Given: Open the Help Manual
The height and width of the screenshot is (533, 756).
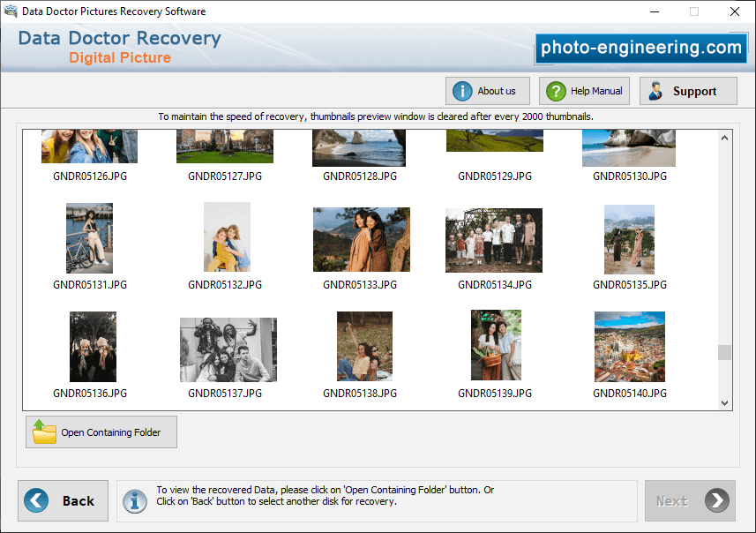Looking at the screenshot, I should (584, 91).
